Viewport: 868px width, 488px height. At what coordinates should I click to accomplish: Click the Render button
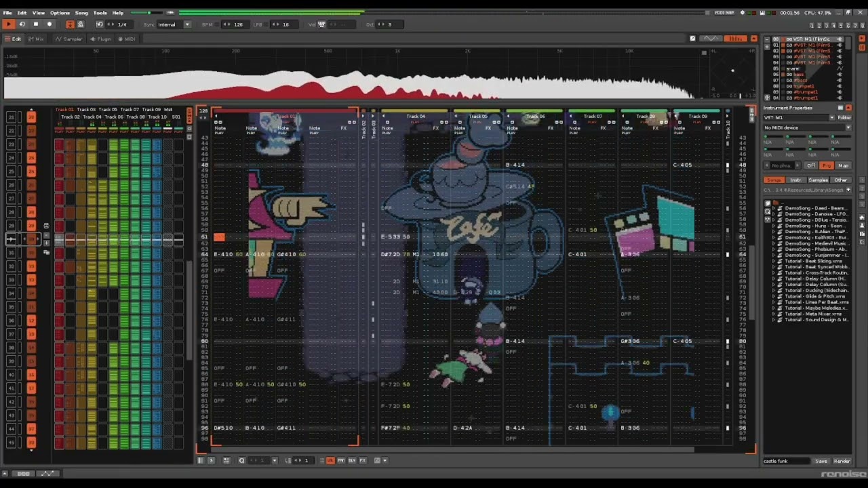pos(842,461)
